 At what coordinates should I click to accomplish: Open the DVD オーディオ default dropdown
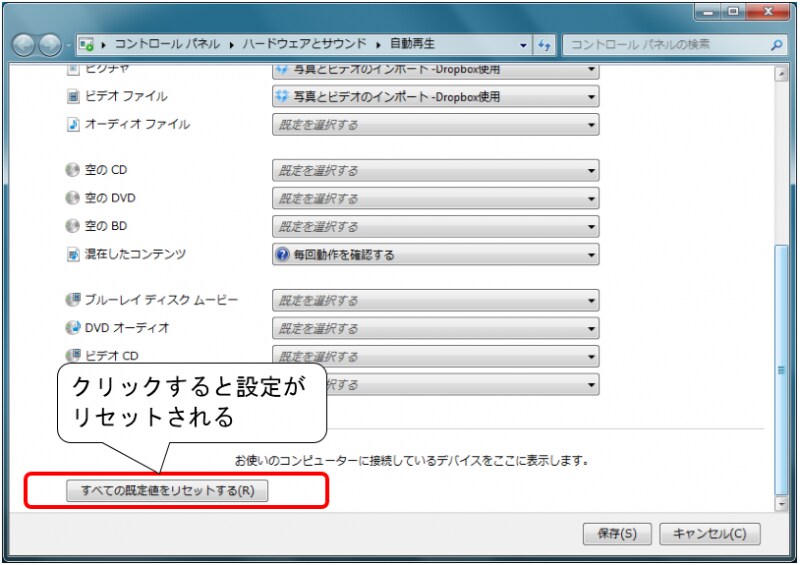coord(436,329)
